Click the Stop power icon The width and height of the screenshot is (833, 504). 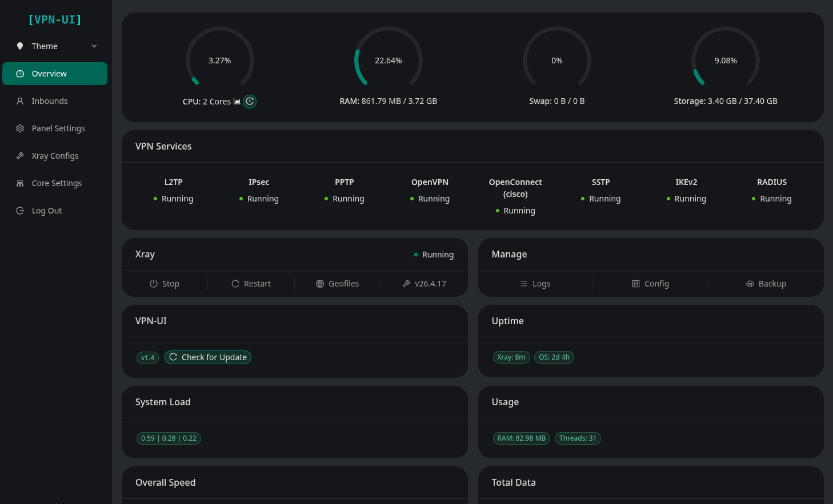tap(154, 284)
